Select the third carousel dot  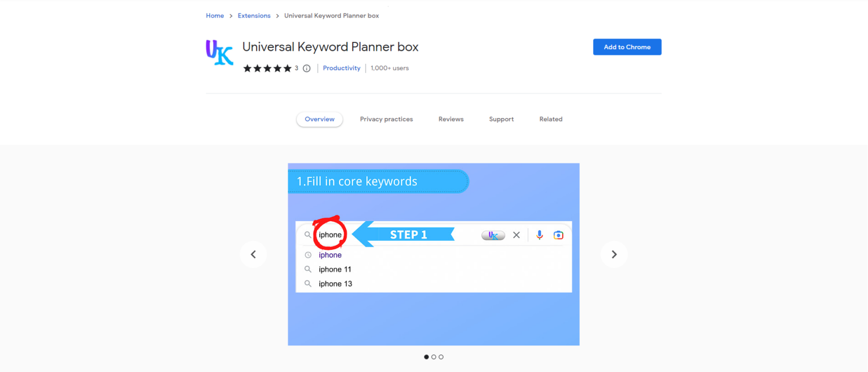[441, 357]
